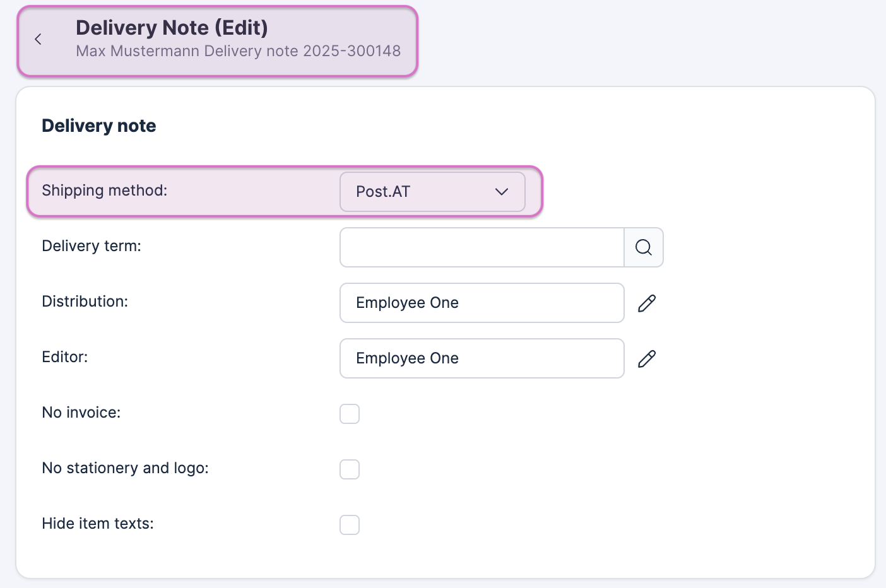Click the chevron arrow in Shipping method selector
This screenshot has height=588, width=886.
point(502,192)
